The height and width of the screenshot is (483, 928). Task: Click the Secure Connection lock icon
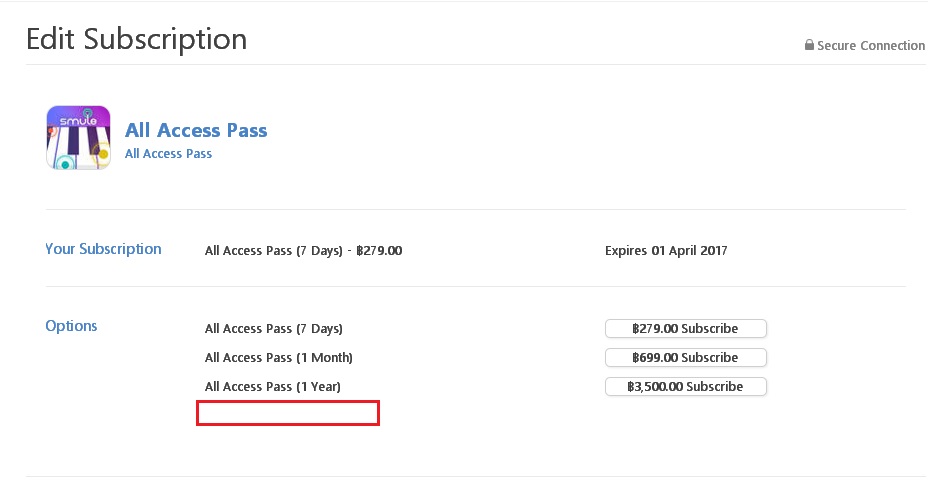(809, 45)
